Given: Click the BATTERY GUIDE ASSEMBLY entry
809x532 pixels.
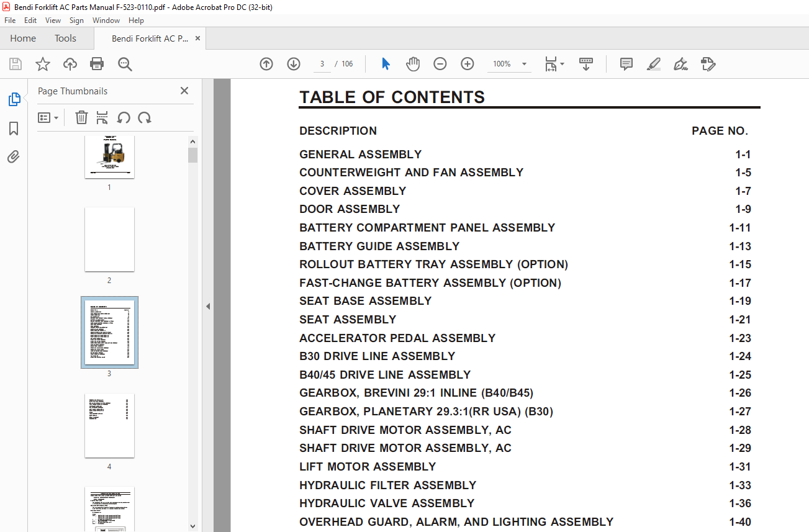Looking at the screenshot, I should [x=379, y=246].
